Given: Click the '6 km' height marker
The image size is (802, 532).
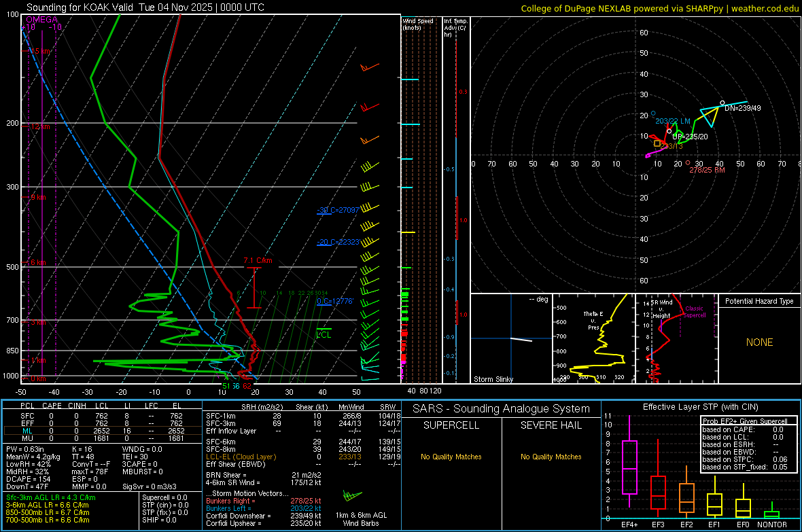Looking at the screenshot, I should (38, 262).
